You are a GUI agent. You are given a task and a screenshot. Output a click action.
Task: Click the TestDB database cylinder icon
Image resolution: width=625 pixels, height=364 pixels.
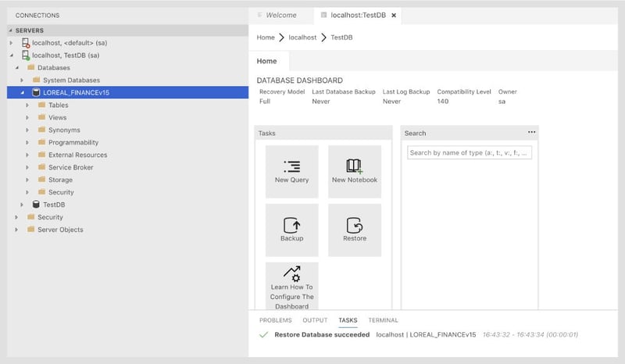[x=36, y=205]
